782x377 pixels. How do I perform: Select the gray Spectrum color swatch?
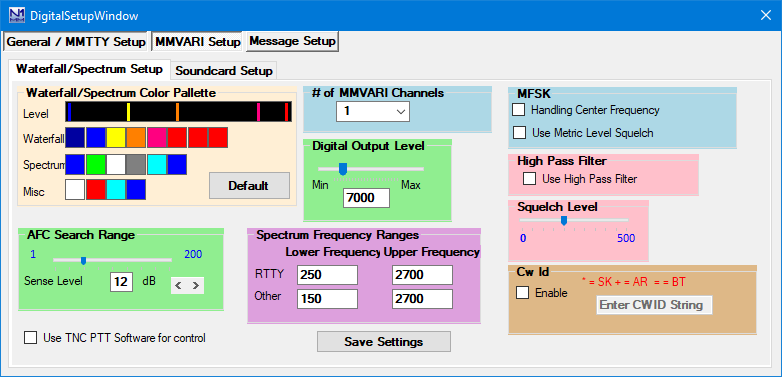136,165
